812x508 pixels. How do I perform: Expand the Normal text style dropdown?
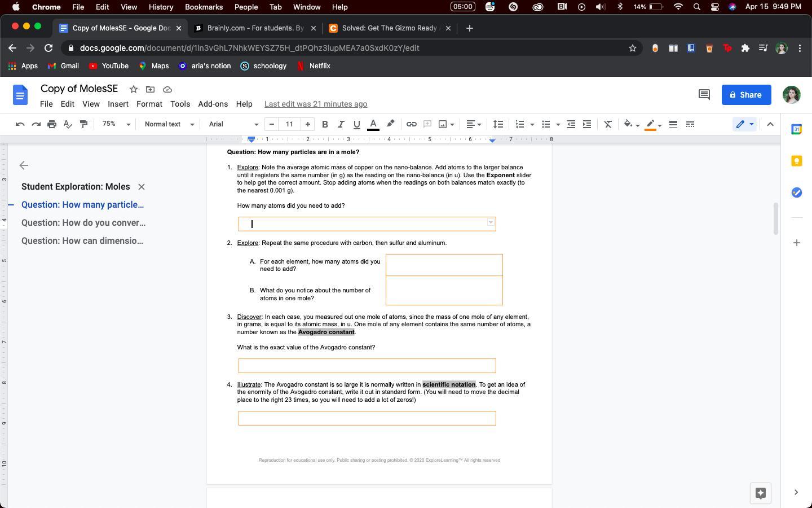coord(169,124)
